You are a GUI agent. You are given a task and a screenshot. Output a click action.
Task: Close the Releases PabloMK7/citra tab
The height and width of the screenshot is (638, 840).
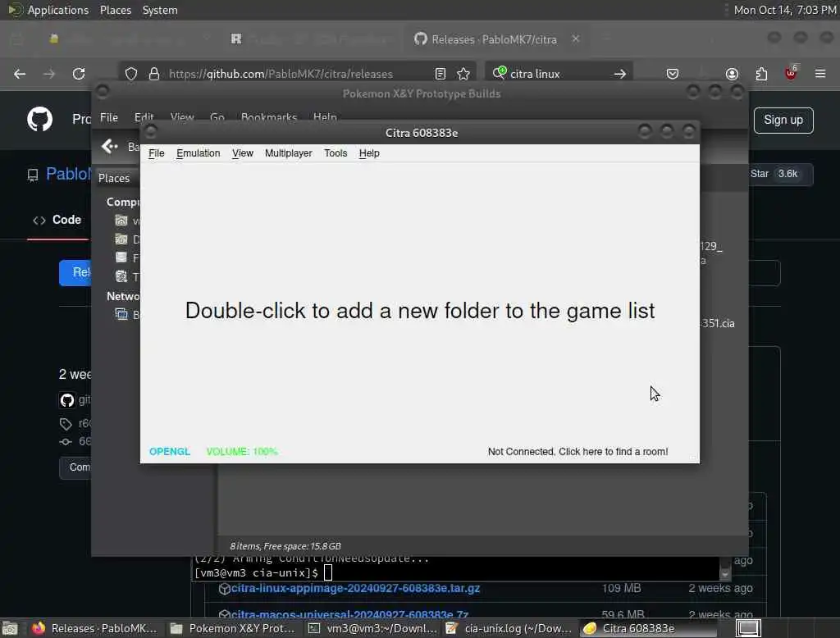[575, 39]
